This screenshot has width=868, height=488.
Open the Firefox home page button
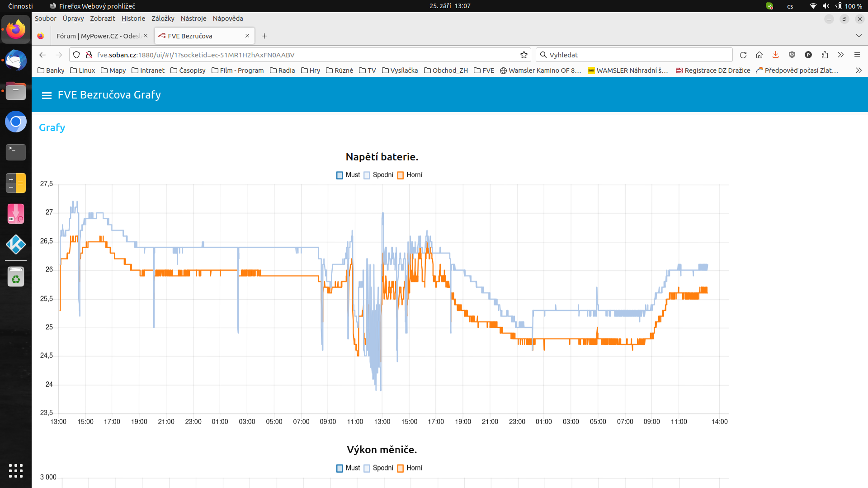pyautogui.click(x=759, y=55)
